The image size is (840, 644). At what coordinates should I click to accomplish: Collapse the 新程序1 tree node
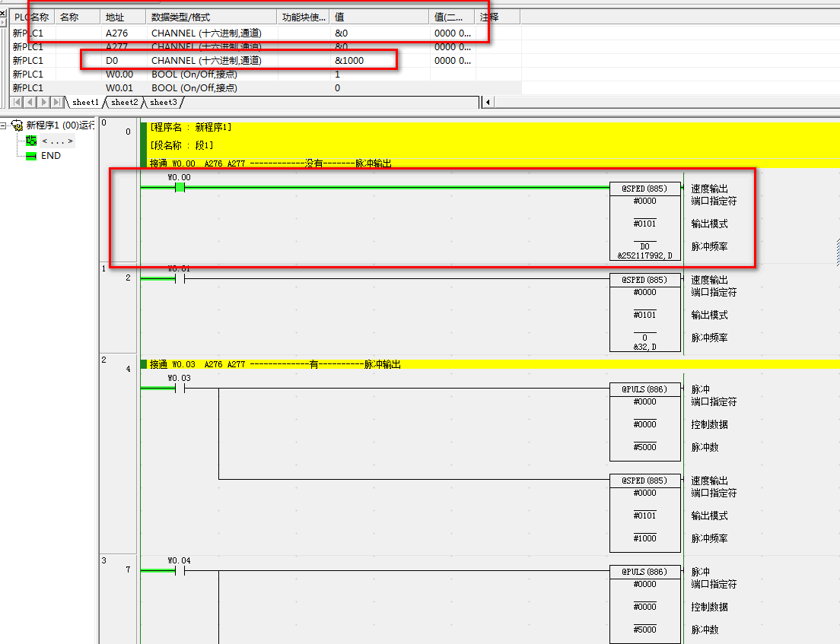5,125
